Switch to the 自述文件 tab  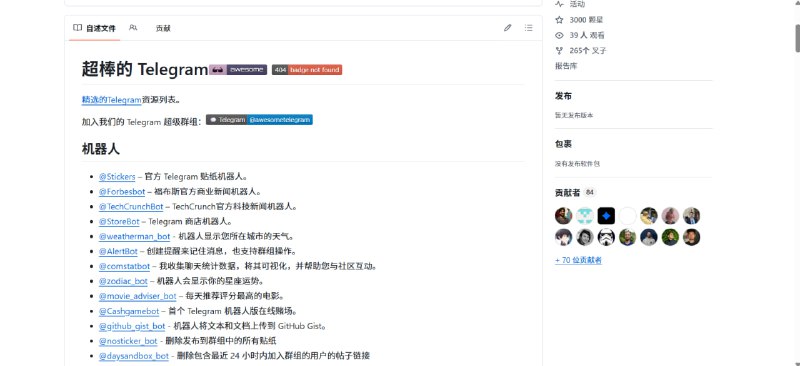[94, 28]
